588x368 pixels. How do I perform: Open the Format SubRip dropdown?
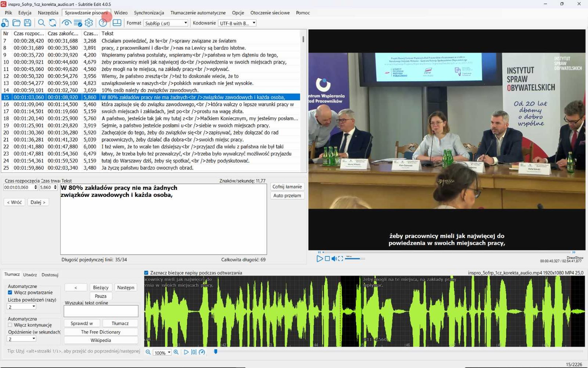coord(166,23)
